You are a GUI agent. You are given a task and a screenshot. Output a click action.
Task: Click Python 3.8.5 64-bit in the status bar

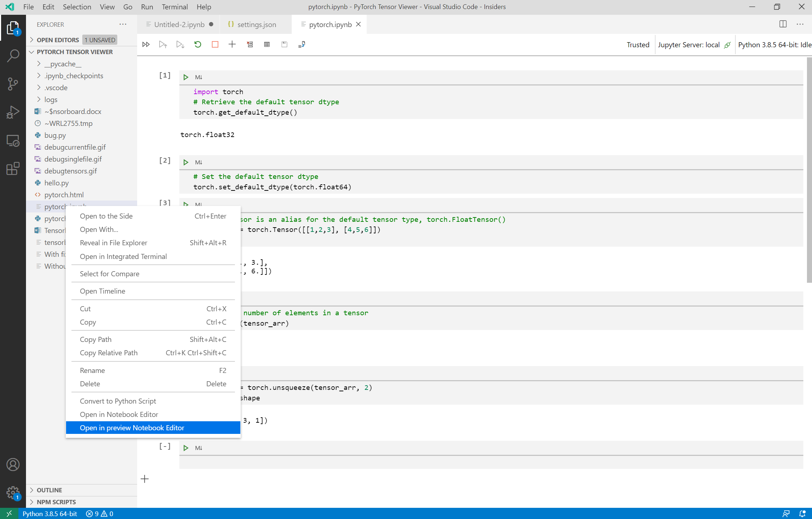click(50, 514)
